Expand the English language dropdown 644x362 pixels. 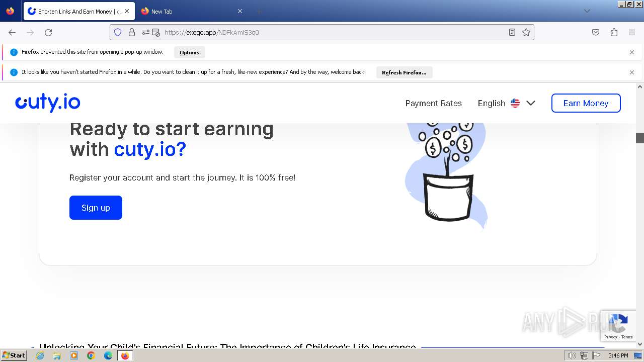(507, 103)
